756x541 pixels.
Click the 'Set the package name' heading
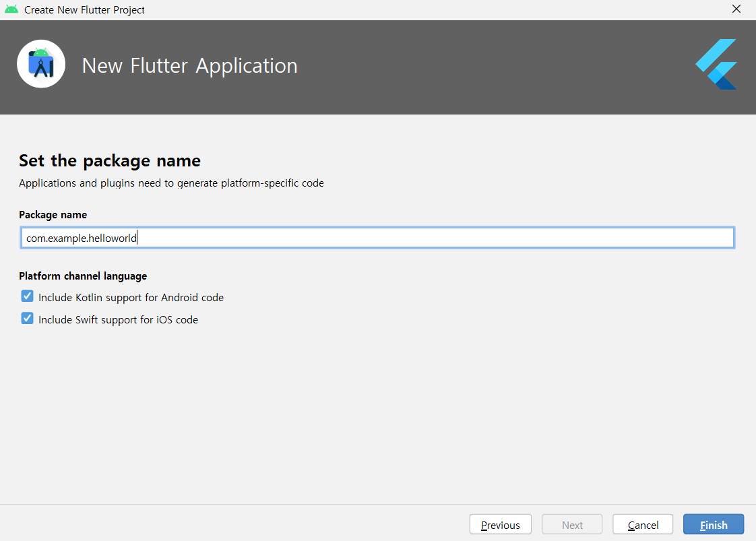(x=109, y=160)
